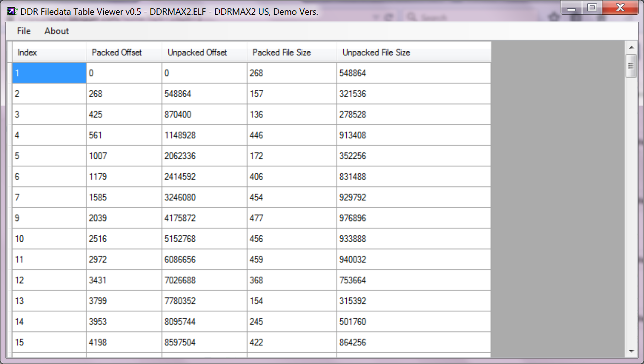The width and height of the screenshot is (644, 364).
Task: Click Packed File Size 268 in row 1
Action: pos(292,73)
